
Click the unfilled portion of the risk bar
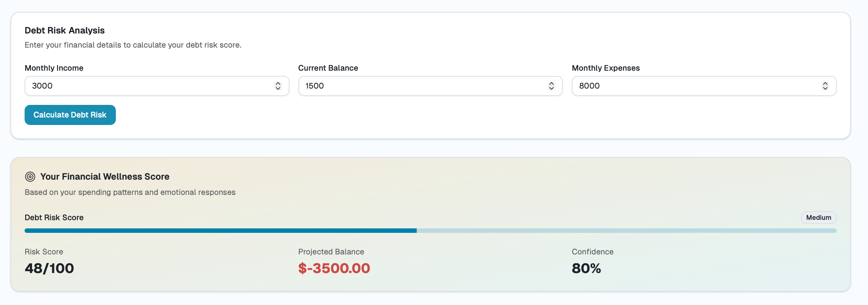pyautogui.click(x=627, y=231)
